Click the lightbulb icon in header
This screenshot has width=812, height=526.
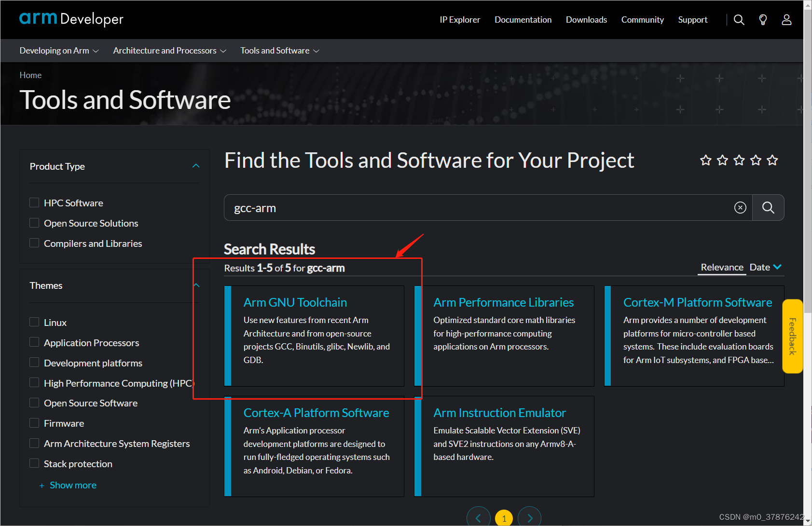pyautogui.click(x=763, y=20)
